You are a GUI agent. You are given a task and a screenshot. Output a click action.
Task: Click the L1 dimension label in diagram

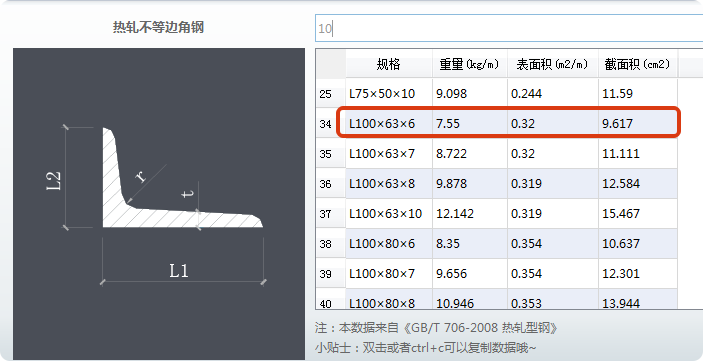179,270
